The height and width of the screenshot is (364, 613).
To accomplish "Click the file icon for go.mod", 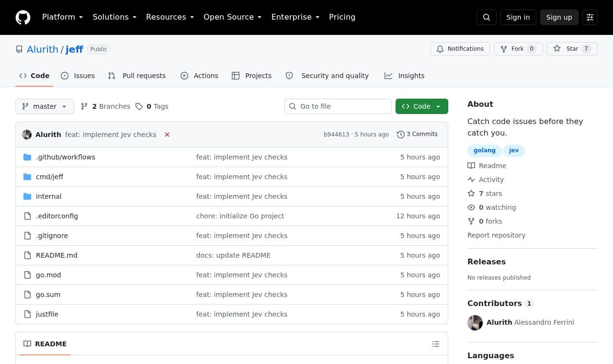I will [27, 275].
